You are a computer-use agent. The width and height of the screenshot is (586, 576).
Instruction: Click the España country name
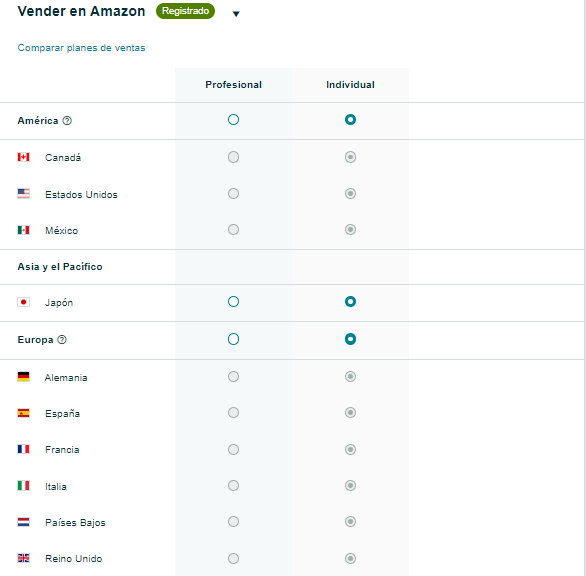click(62, 414)
